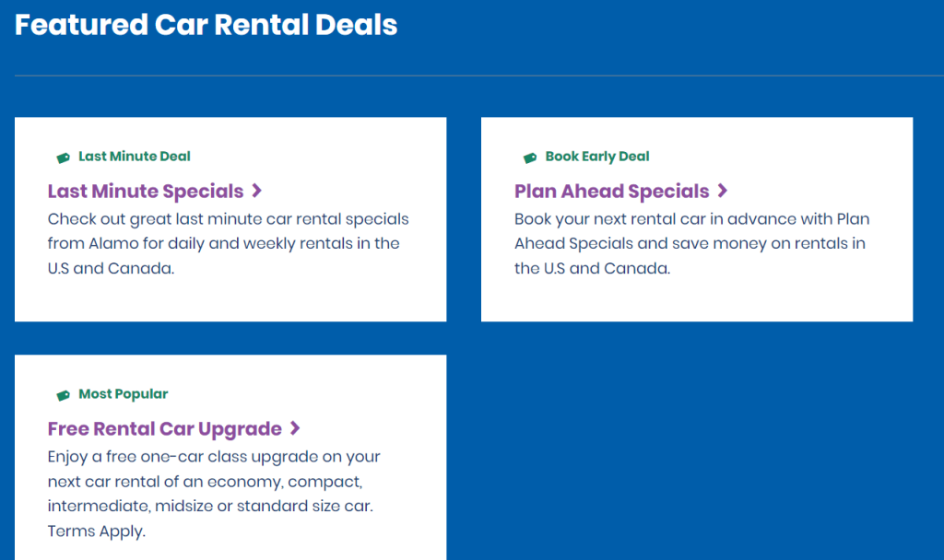Click the Plan Ahead Specials description paragraph

point(692,243)
